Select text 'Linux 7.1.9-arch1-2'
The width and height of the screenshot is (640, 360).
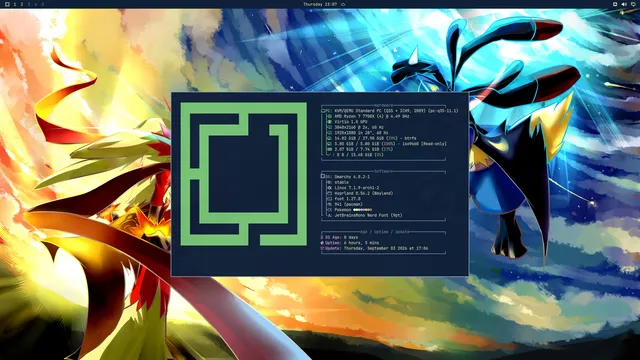357,188
